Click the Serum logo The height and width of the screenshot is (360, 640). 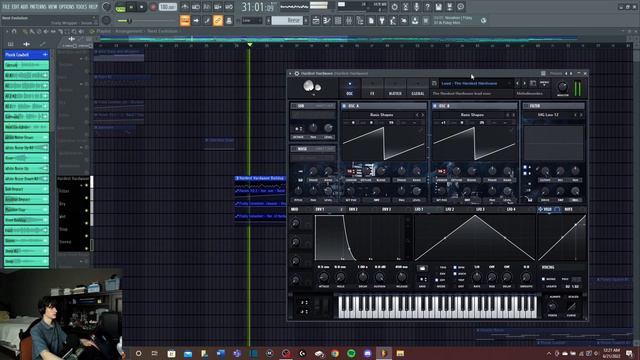click(312, 87)
